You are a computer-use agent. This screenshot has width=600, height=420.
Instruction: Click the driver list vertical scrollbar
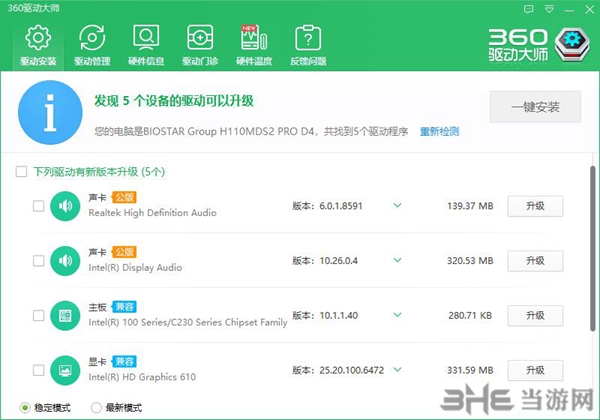coord(592,249)
